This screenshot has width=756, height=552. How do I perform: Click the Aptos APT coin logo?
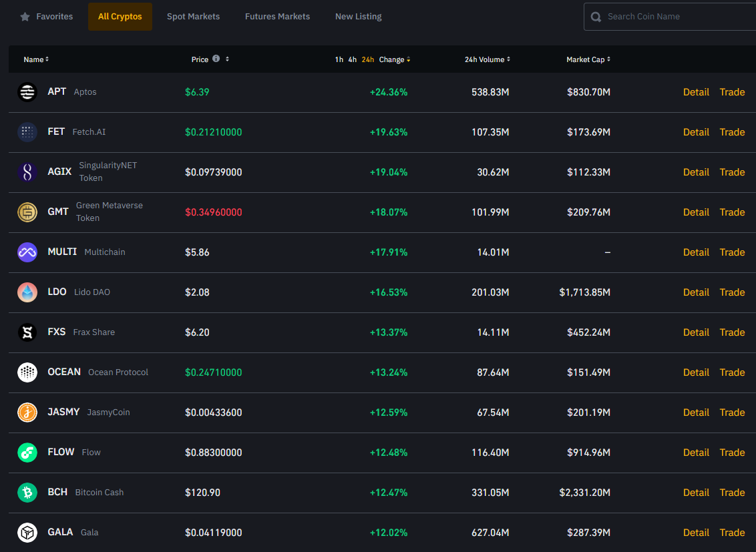(x=27, y=92)
